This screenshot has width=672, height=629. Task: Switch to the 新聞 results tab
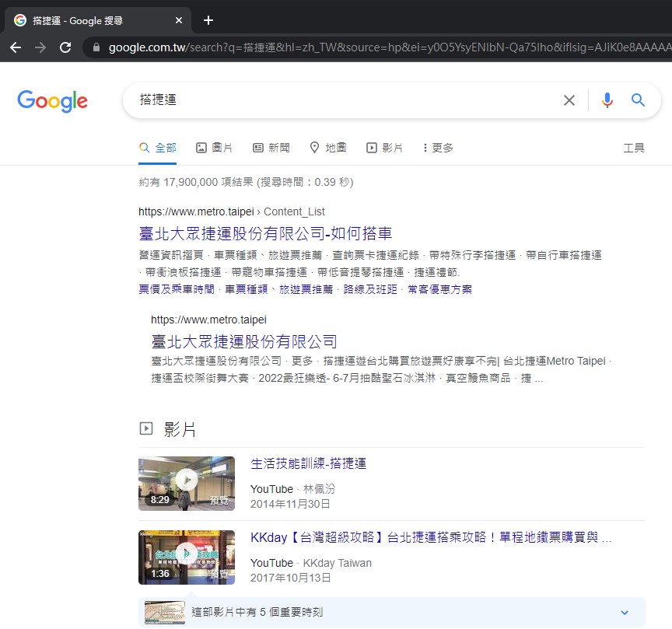click(271, 148)
